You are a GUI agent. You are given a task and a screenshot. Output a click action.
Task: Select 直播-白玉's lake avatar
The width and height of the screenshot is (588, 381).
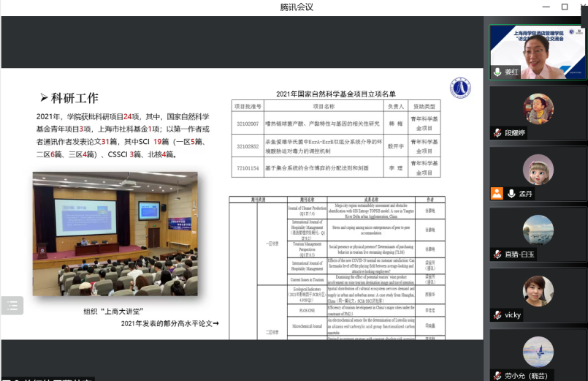[x=538, y=230]
